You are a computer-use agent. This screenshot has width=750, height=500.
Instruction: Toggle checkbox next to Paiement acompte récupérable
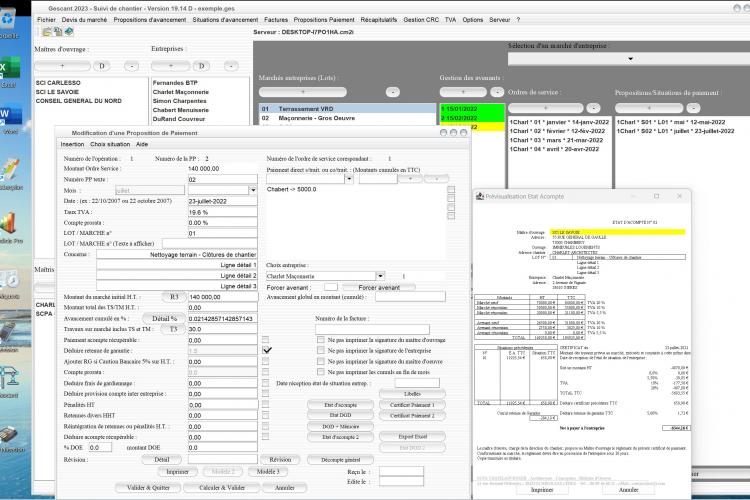pyautogui.click(x=265, y=340)
